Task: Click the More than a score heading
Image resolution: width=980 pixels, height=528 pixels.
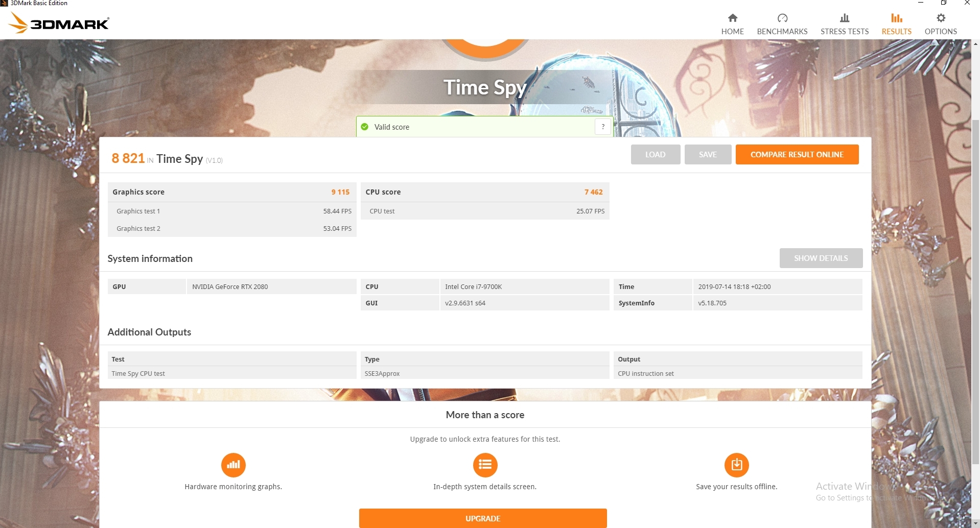Action: tap(485, 415)
